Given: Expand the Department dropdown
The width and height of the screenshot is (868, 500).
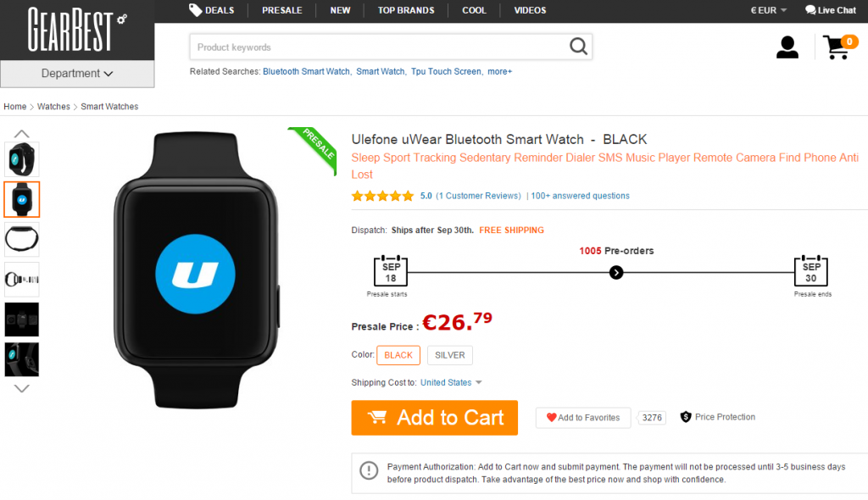Looking at the screenshot, I should pyautogui.click(x=77, y=73).
